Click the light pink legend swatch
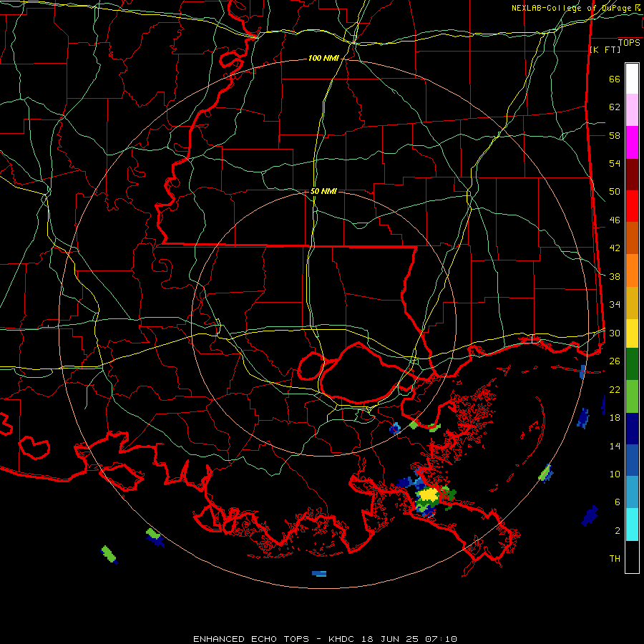The height and width of the screenshot is (644, 644). pyautogui.click(x=632, y=109)
